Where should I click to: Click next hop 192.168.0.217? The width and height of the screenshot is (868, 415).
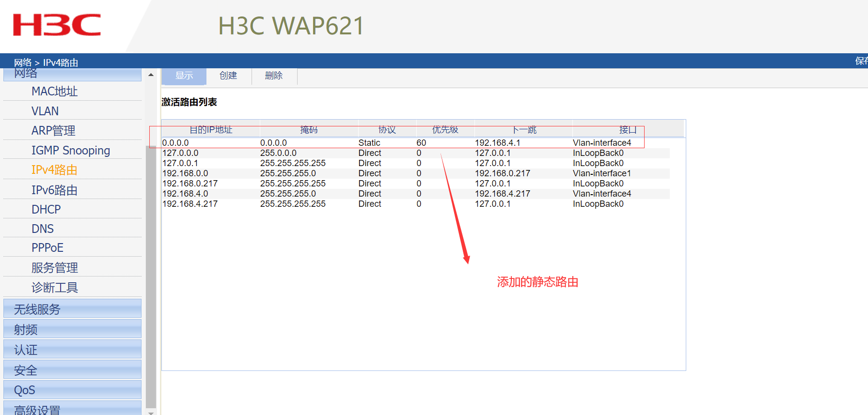[x=503, y=173]
